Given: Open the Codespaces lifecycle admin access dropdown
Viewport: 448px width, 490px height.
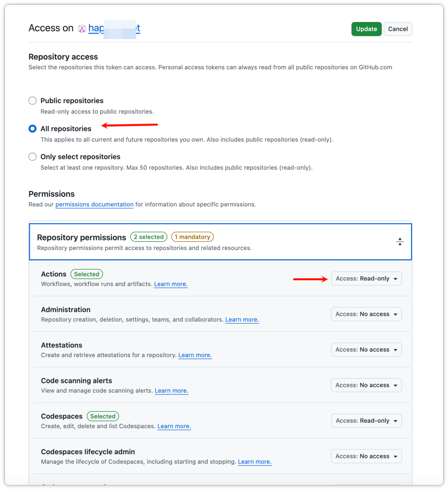Looking at the screenshot, I should (x=366, y=456).
